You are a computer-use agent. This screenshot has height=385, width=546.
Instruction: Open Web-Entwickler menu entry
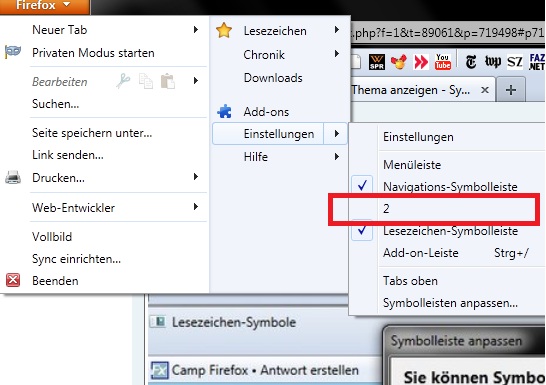(73, 208)
